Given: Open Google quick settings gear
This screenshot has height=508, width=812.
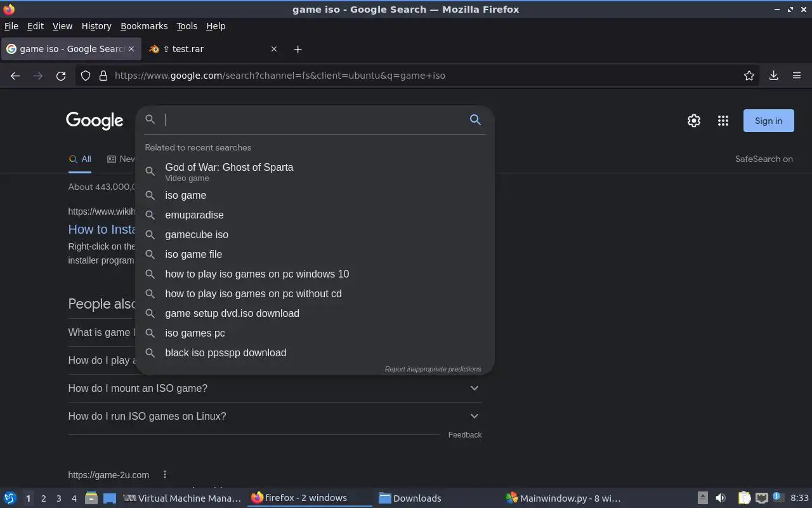Looking at the screenshot, I should coord(694,121).
